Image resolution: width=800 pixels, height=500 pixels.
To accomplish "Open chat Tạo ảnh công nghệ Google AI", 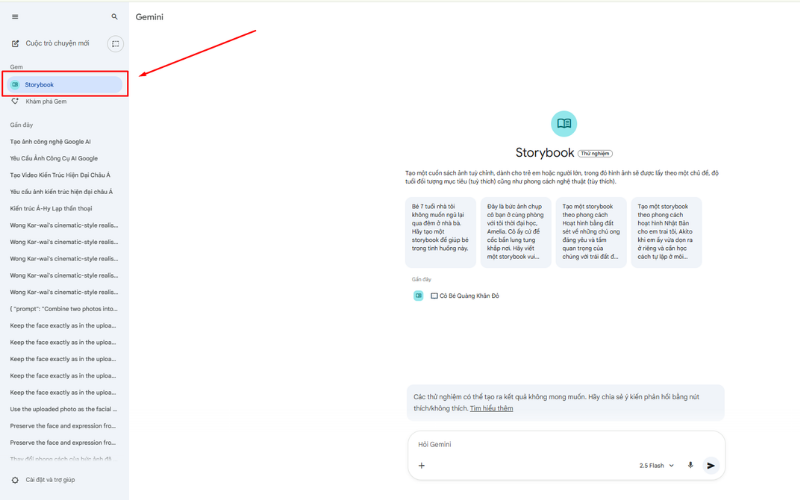I will point(51,142).
